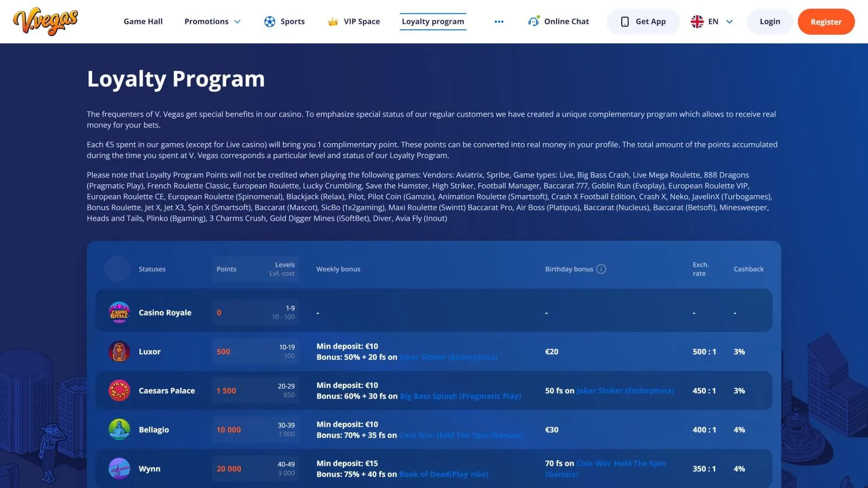Click the Wynn status name

click(x=149, y=469)
